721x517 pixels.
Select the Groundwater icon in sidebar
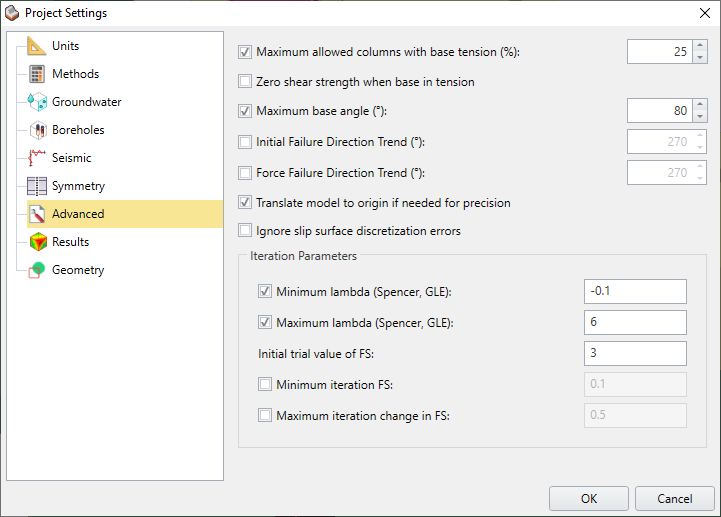click(37, 102)
